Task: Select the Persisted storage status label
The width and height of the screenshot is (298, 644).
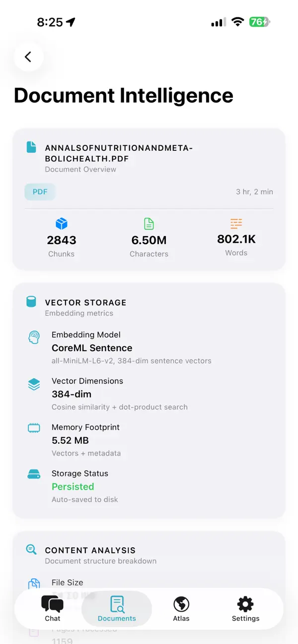Action: click(x=73, y=486)
